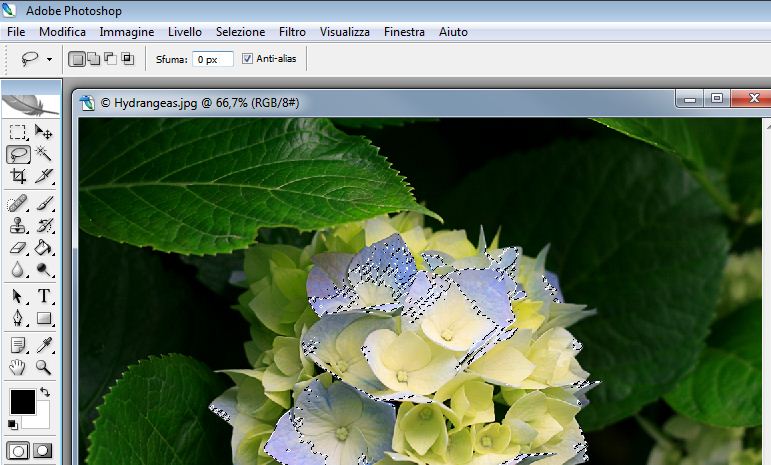Select the Rectangle shape tool

click(x=43, y=319)
